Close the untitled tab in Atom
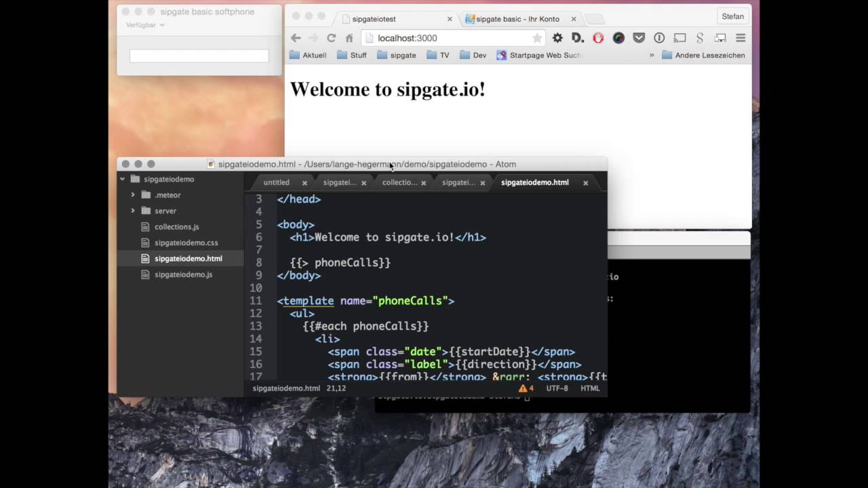The width and height of the screenshot is (868, 488). (x=304, y=183)
